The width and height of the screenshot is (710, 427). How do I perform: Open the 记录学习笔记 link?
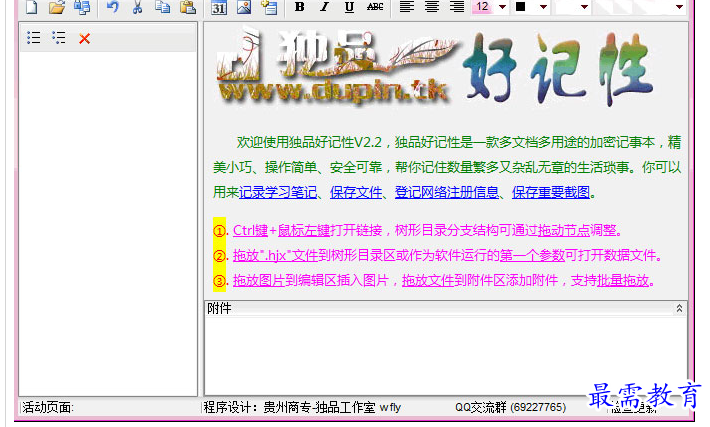point(278,192)
